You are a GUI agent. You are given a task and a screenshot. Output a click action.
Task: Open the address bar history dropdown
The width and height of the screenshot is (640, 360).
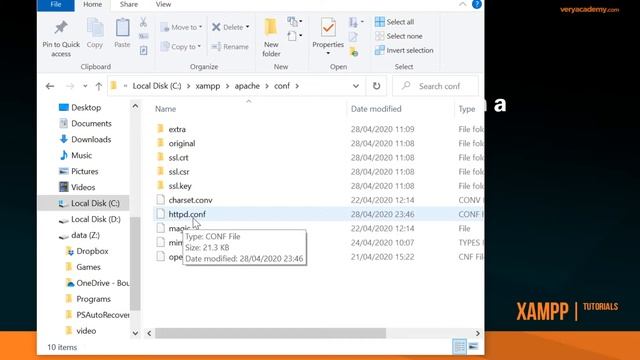(356, 86)
